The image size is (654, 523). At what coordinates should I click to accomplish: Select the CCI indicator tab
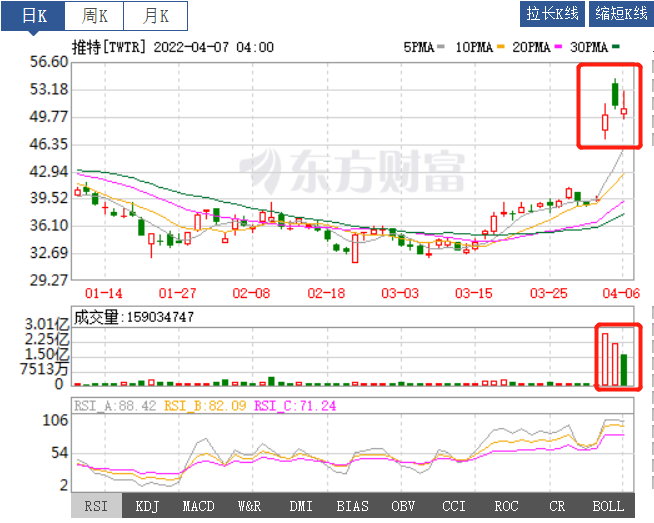coord(454,505)
